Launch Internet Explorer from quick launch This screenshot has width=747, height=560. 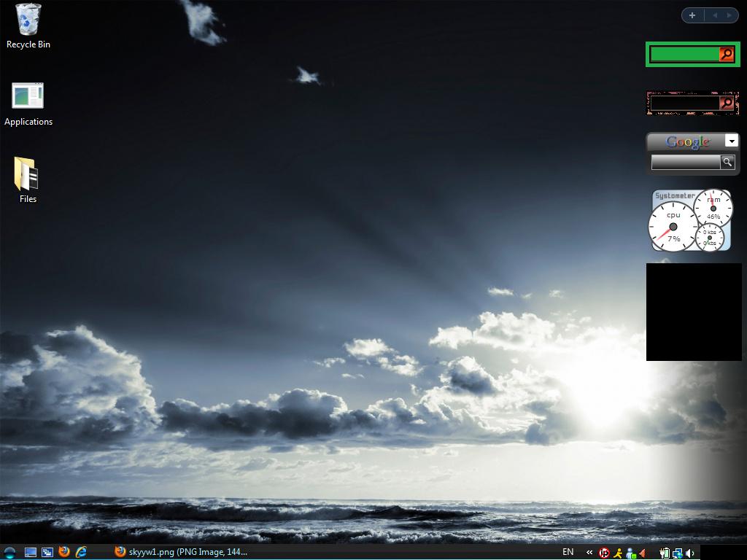[81, 552]
